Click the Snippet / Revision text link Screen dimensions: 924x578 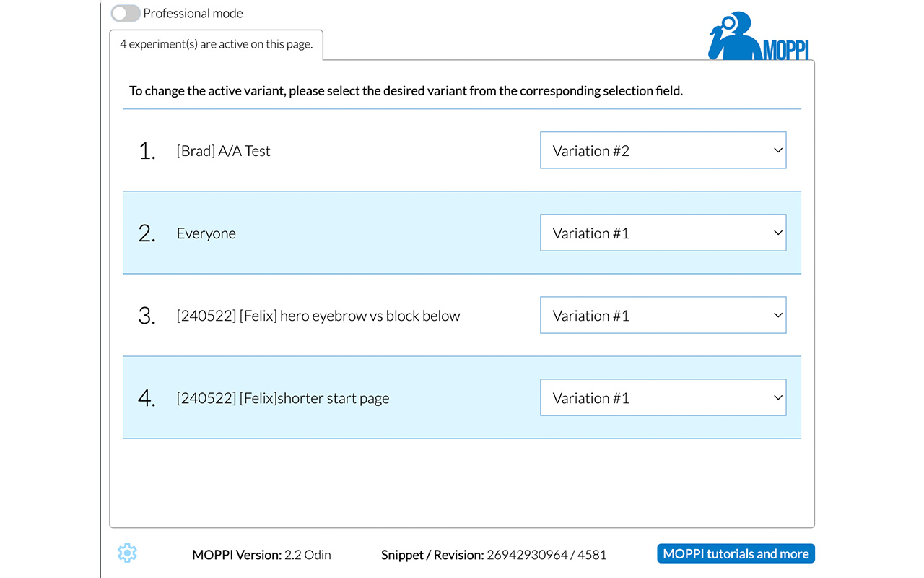(x=494, y=555)
